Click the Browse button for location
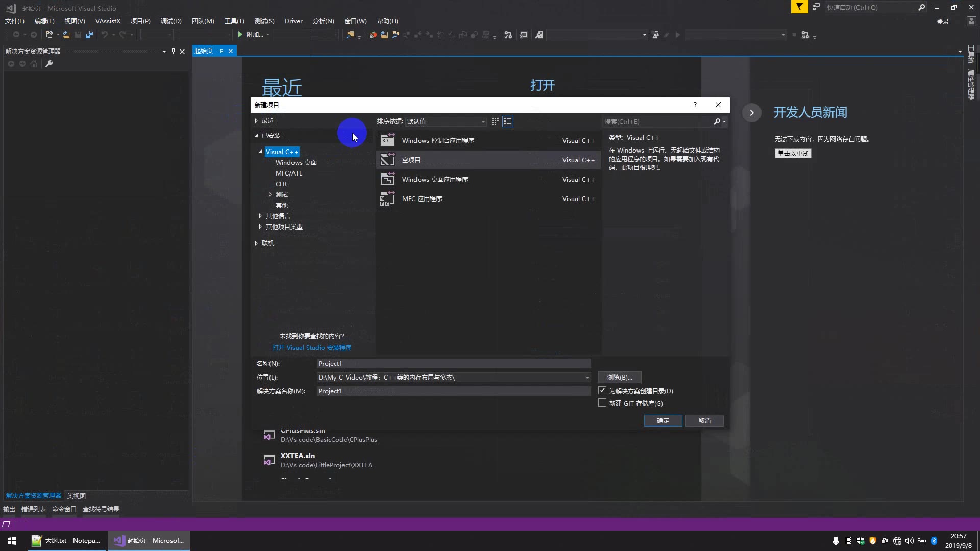This screenshot has height=551, width=980. [x=619, y=378]
